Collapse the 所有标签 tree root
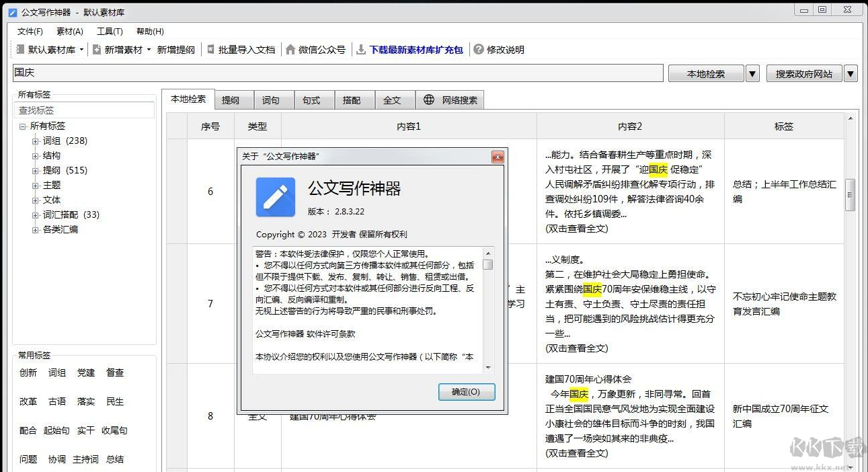 22,126
